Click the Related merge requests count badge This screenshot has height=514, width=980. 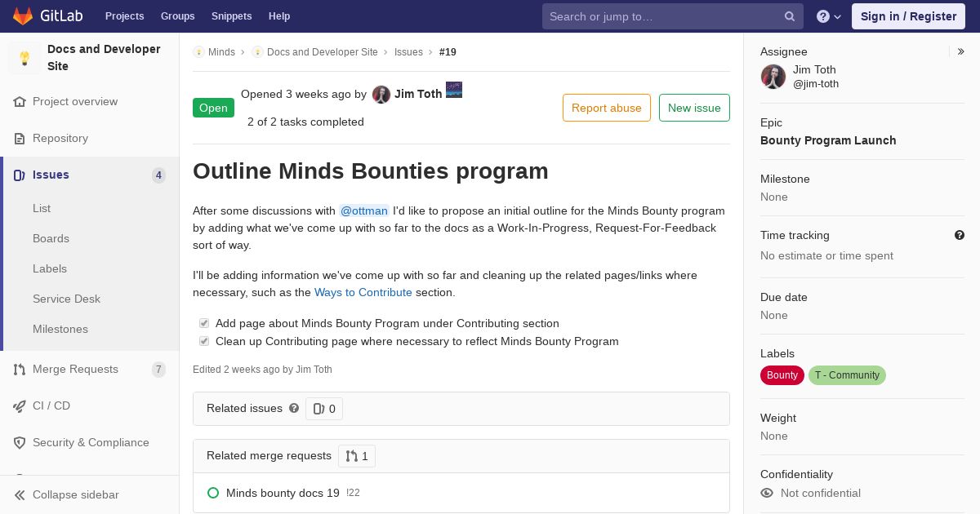click(x=357, y=456)
